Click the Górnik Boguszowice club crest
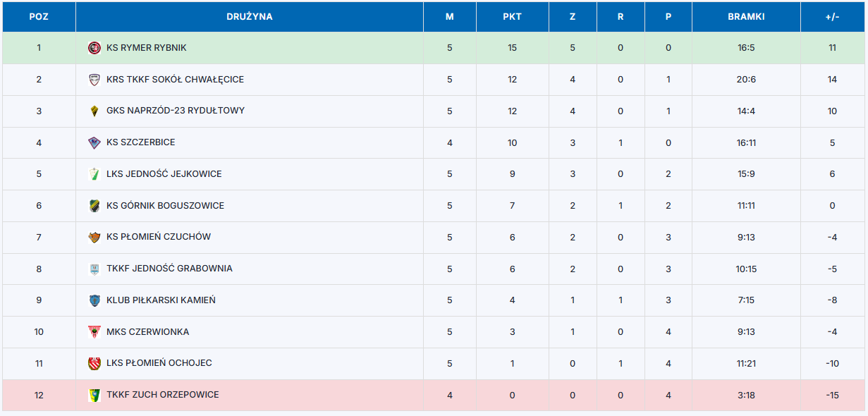868x416 pixels. (94, 206)
